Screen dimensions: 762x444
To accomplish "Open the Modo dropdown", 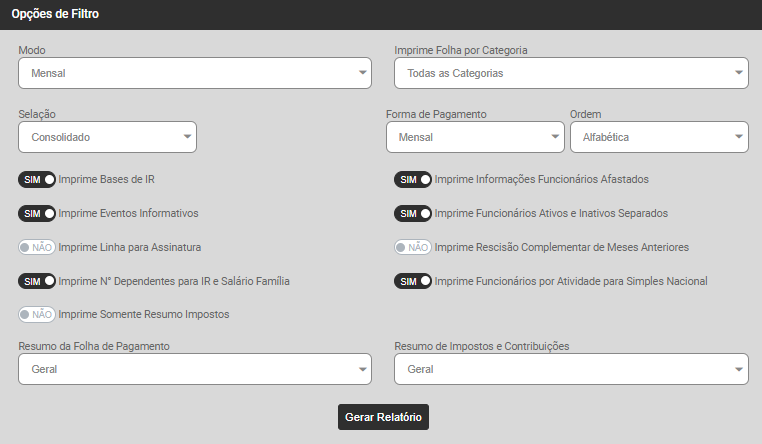I will 195,73.
